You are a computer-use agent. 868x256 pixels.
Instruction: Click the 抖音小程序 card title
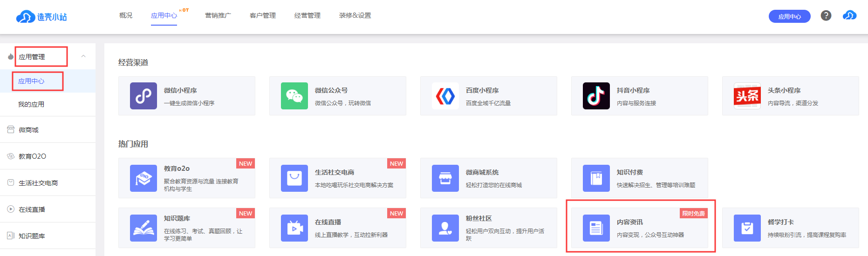[633, 90]
